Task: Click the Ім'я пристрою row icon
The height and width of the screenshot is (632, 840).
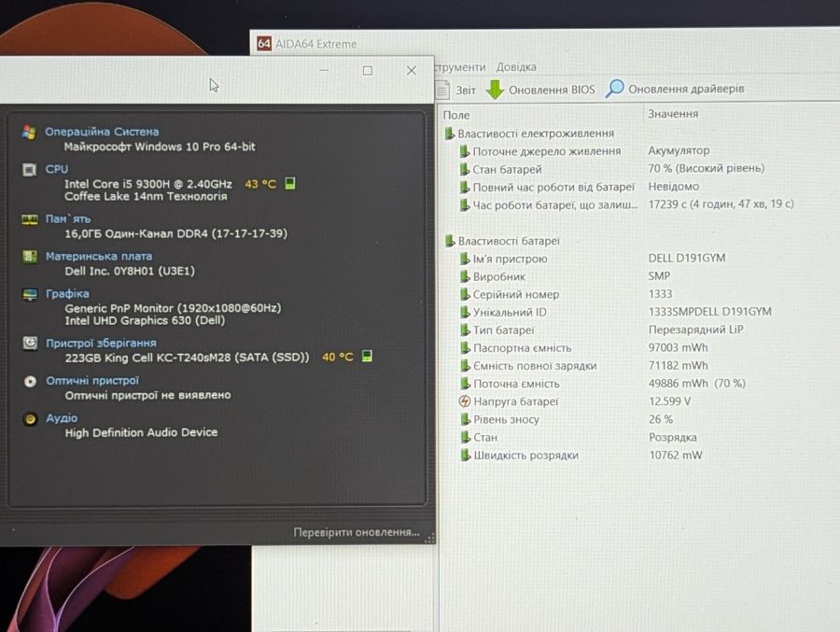Action: [x=465, y=259]
